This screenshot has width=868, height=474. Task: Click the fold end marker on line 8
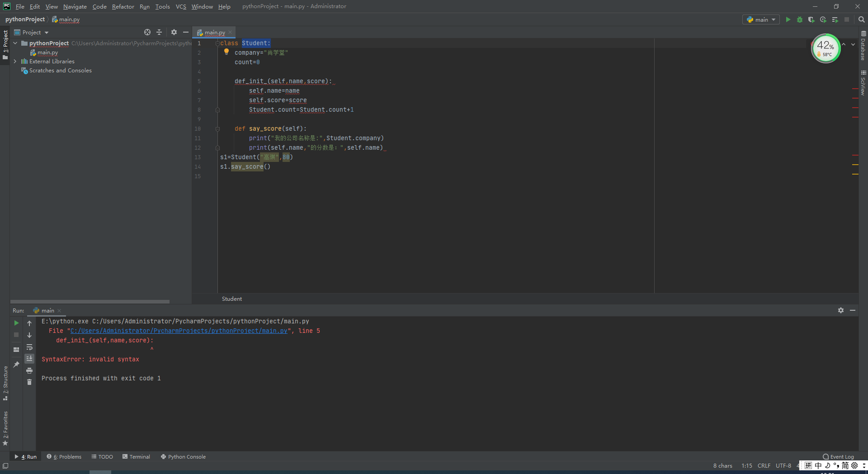(217, 109)
